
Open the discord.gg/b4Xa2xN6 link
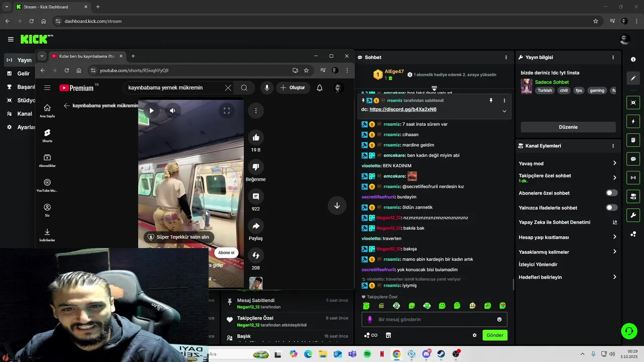tap(403, 109)
